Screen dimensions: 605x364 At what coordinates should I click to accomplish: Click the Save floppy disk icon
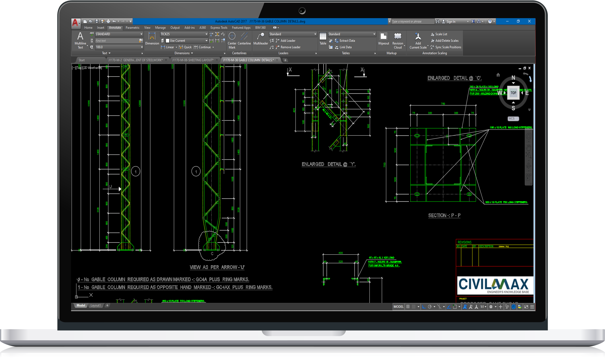click(x=97, y=21)
